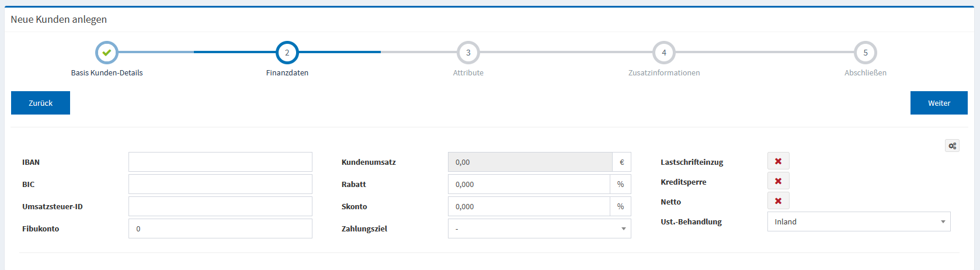Expand the Ust.-Behandlung dropdown showing Inland
Viewport: 980px width, 270px height.
859,222
